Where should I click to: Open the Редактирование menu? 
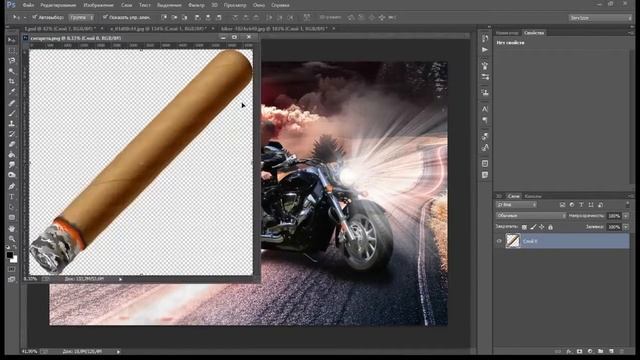(x=58, y=5)
